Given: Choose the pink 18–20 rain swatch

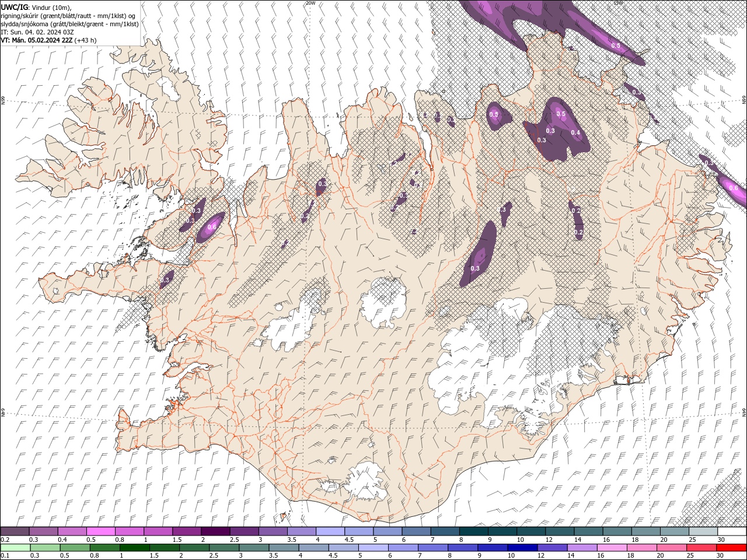Looking at the screenshot, I should 643,547.
